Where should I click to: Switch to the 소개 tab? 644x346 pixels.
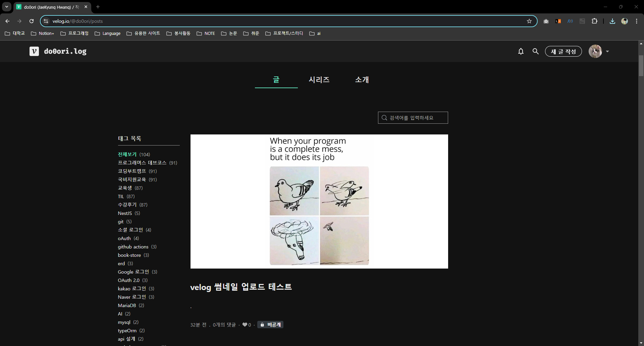pos(362,80)
